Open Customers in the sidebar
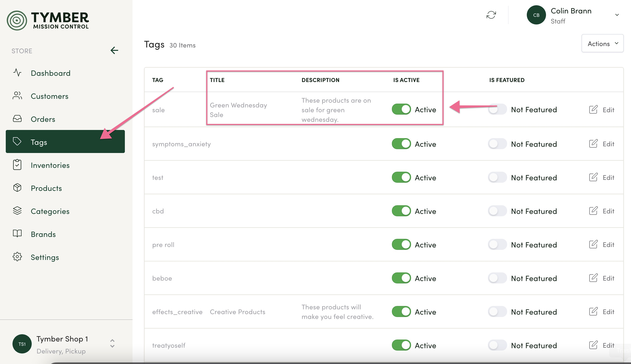The width and height of the screenshot is (631, 364). click(65, 96)
